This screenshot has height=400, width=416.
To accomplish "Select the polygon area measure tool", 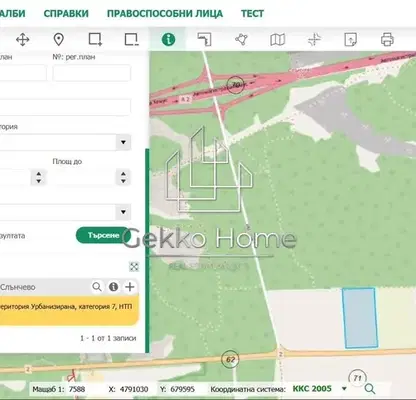I will click(x=241, y=39).
